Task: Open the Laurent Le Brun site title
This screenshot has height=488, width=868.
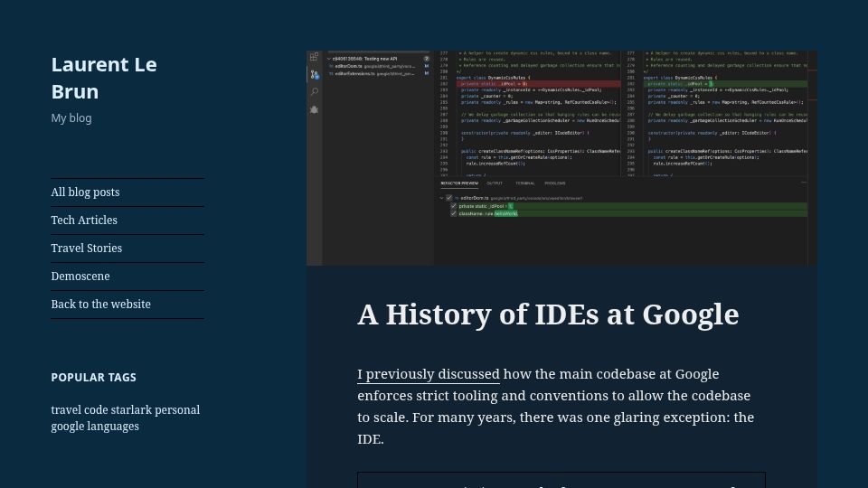Action: tap(103, 78)
